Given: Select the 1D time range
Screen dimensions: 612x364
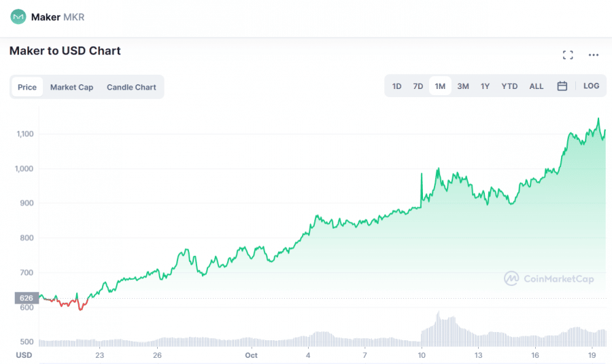Looking at the screenshot, I should pos(396,86).
